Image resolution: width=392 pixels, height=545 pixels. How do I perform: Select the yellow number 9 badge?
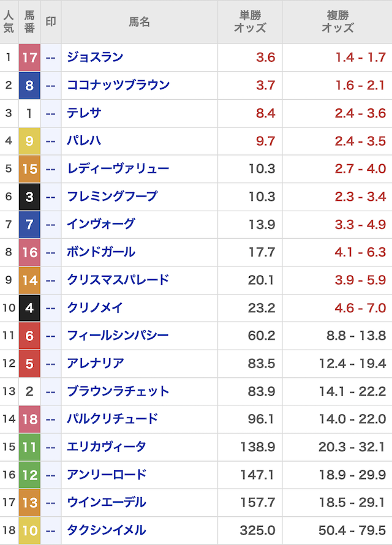click(x=29, y=141)
